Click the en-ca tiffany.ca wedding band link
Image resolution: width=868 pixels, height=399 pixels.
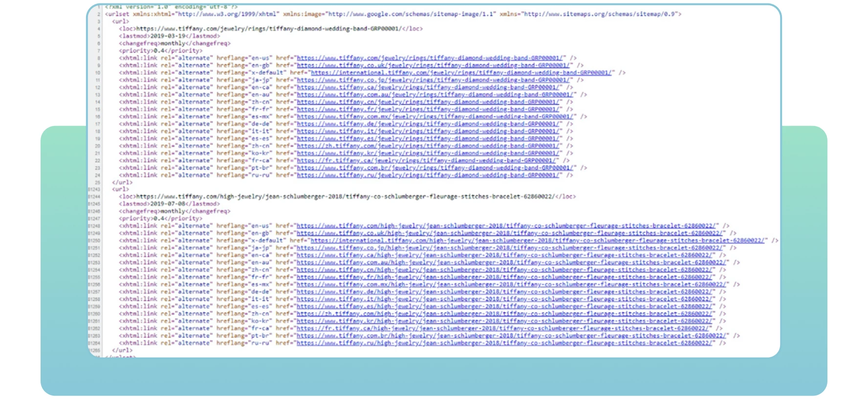428,87
